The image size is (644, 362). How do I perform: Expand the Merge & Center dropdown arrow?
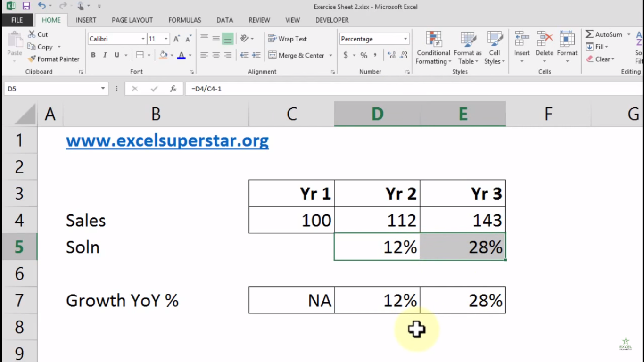click(x=330, y=55)
